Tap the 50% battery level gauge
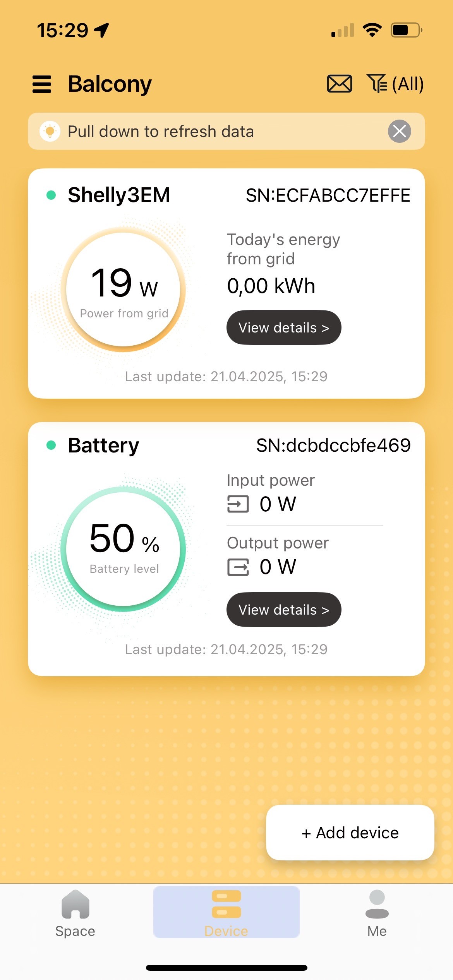The height and width of the screenshot is (980, 453). click(x=123, y=549)
